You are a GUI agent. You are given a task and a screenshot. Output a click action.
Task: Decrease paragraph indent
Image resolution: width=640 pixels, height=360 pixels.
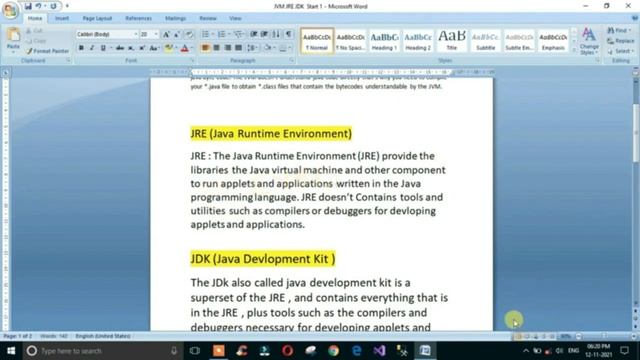point(253,34)
